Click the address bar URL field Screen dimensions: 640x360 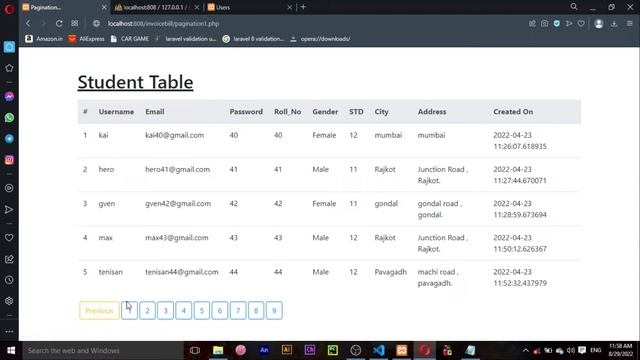(163, 24)
